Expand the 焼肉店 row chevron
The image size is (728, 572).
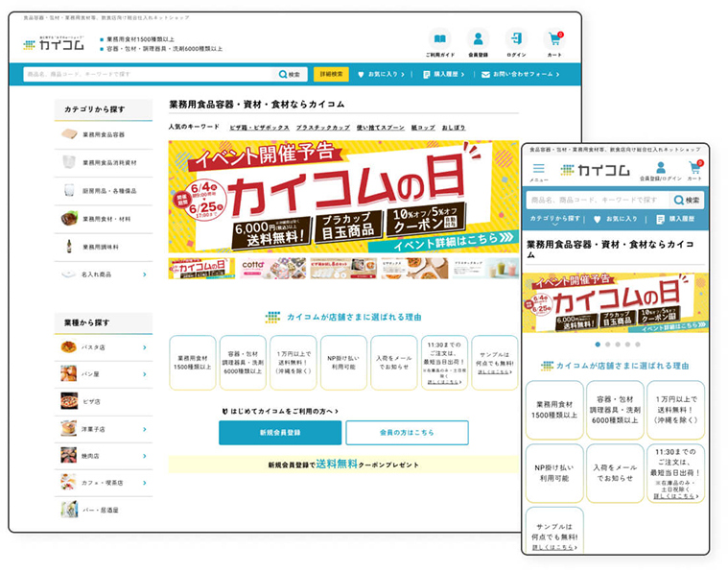coord(145,456)
